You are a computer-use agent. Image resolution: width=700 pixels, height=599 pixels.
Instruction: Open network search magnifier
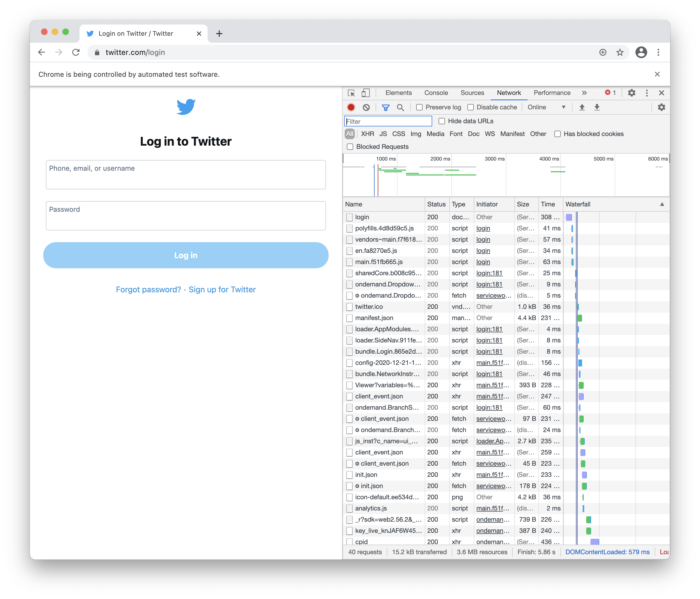pos(400,107)
